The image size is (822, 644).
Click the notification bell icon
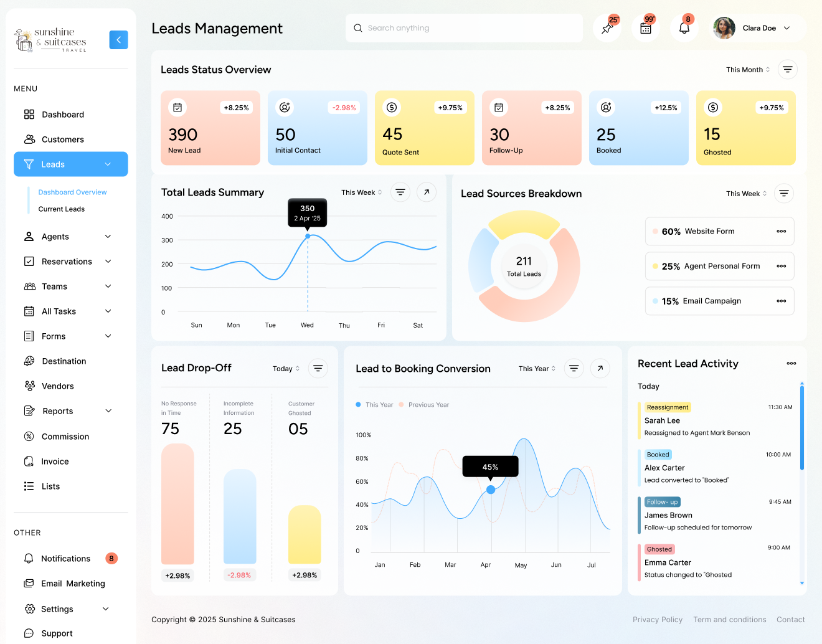684,29
